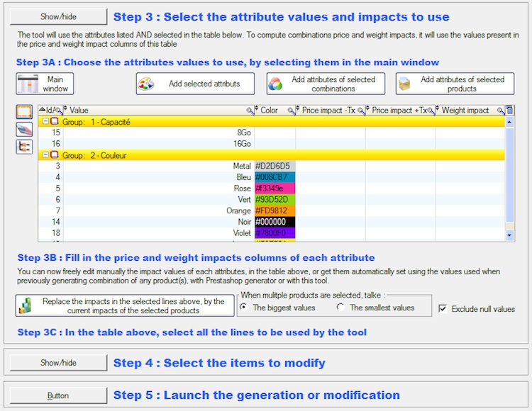Sort table by Weight impact column header
532x411 pixels.
(465, 111)
